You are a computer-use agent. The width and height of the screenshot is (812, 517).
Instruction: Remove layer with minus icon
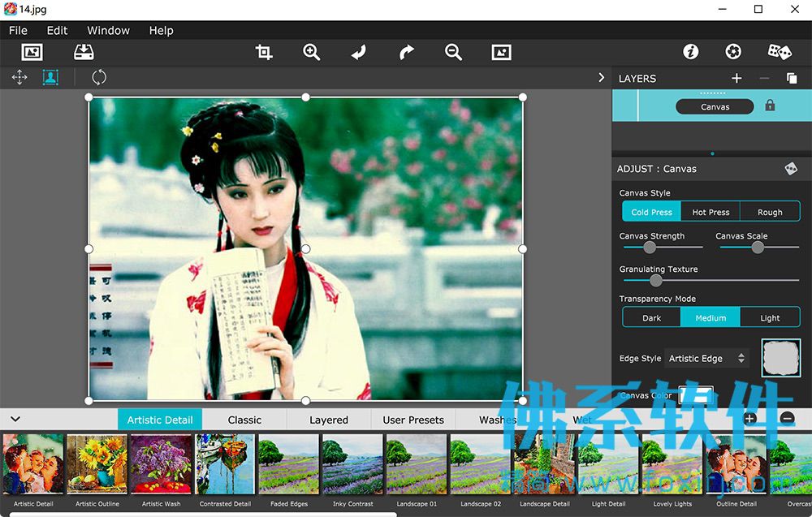point(764,78)
